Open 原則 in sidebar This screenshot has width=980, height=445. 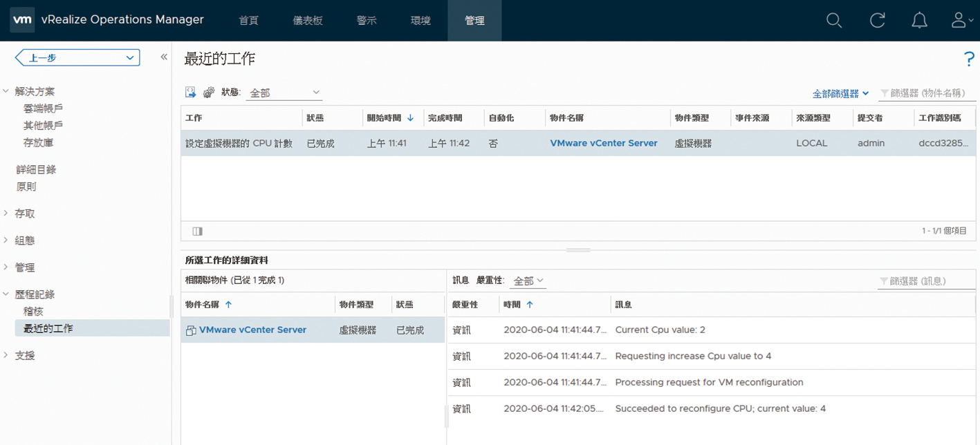coord(26,187)
